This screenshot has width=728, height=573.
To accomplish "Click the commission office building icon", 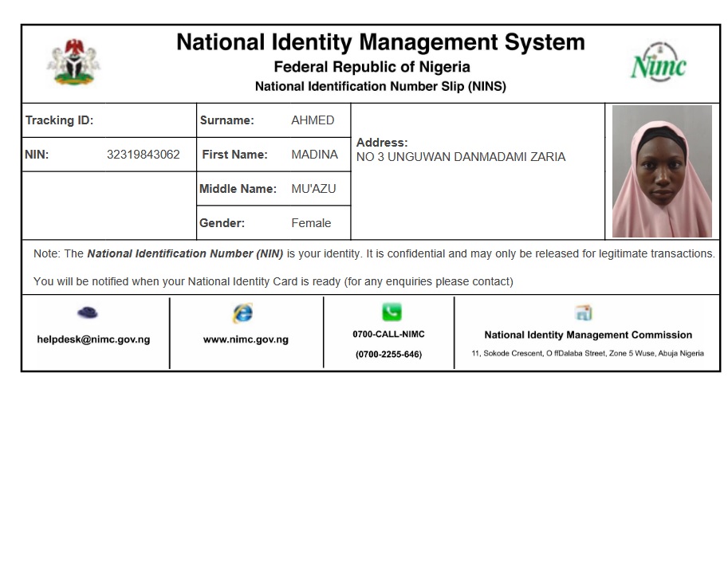I will (x=584, y=312).
